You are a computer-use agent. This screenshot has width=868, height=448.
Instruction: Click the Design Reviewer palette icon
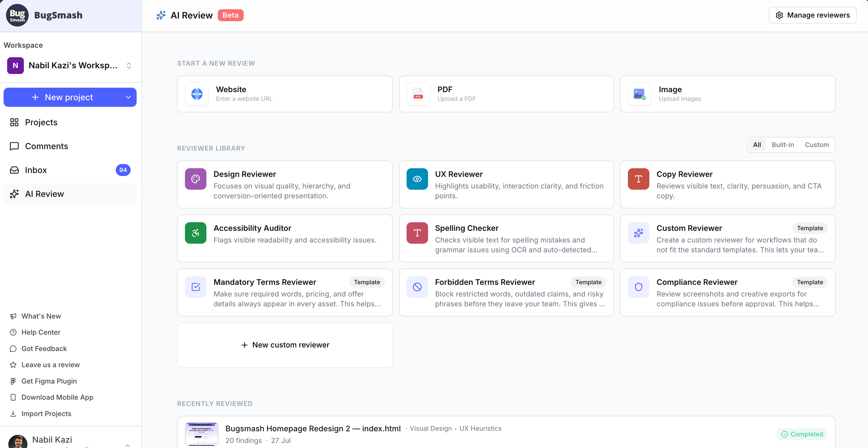[x=196, y=179]
